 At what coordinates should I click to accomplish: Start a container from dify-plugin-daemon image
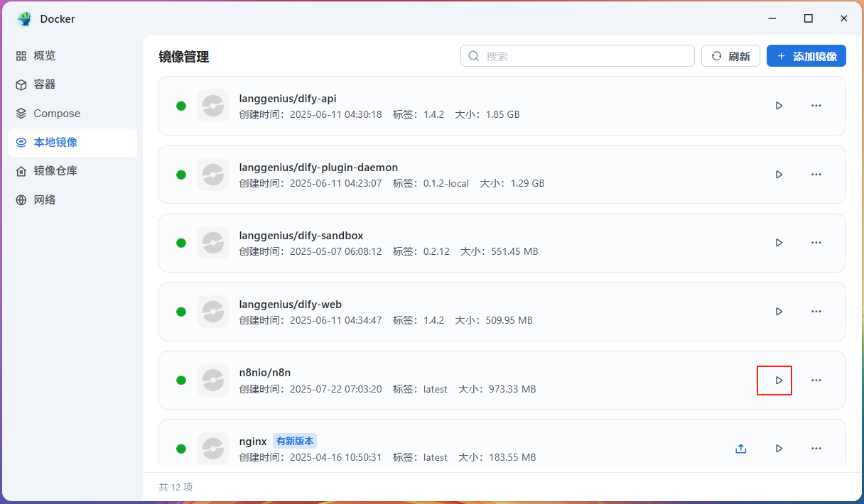[x=779, y=175]
